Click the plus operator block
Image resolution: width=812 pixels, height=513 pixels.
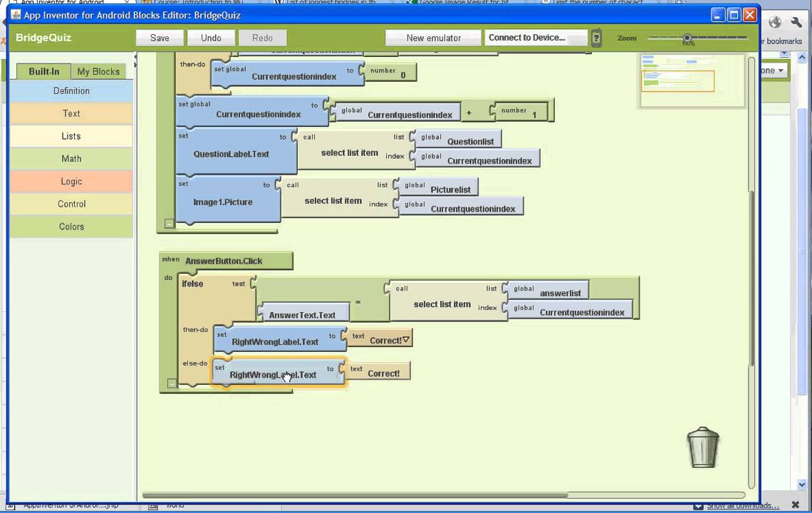tap(469, 113)
